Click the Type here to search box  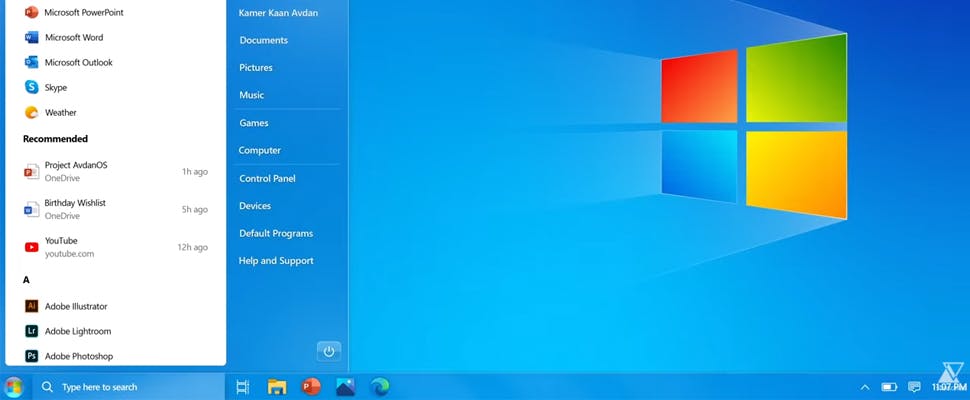pos(129,387)
